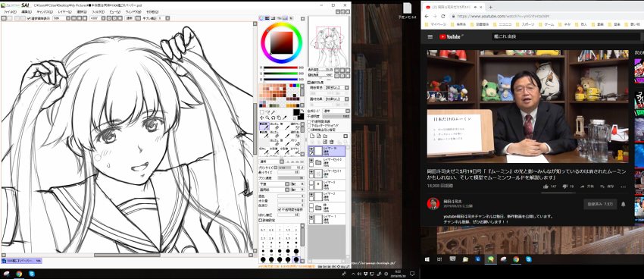Open the 岡田斗司夫 channel name link
644x279 pixels.
[452, 201]
